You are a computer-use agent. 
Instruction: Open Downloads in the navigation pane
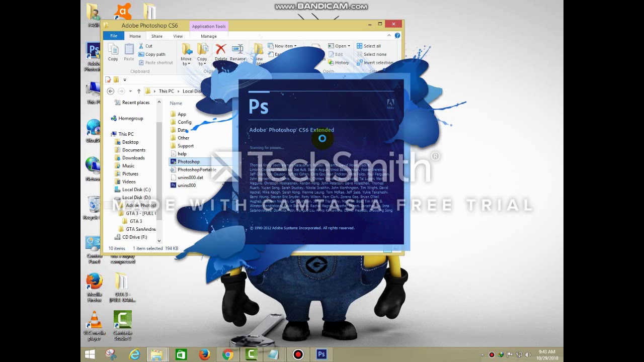[x=129, y=158]
